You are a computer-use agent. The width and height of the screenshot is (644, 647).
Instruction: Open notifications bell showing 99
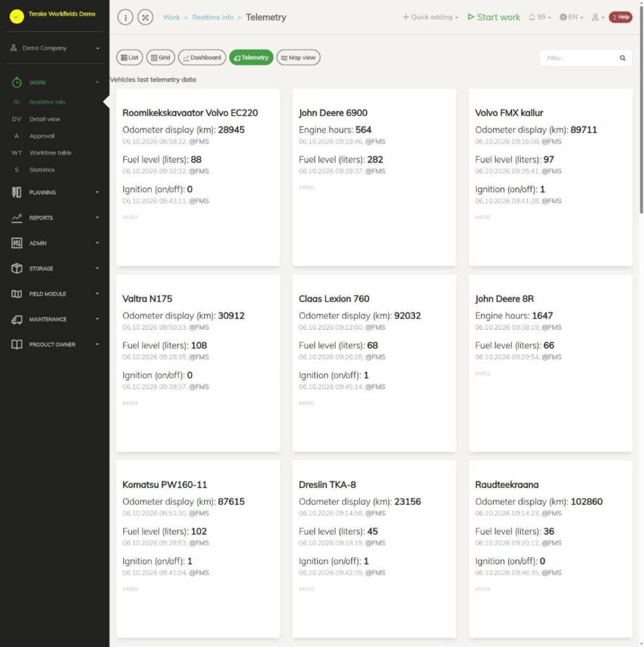[540, 17]
